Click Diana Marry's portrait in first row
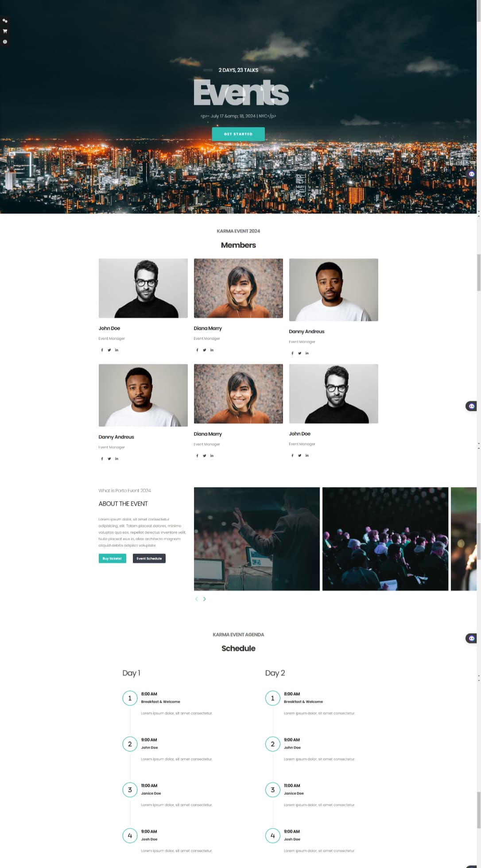 (x=238, y=288)
